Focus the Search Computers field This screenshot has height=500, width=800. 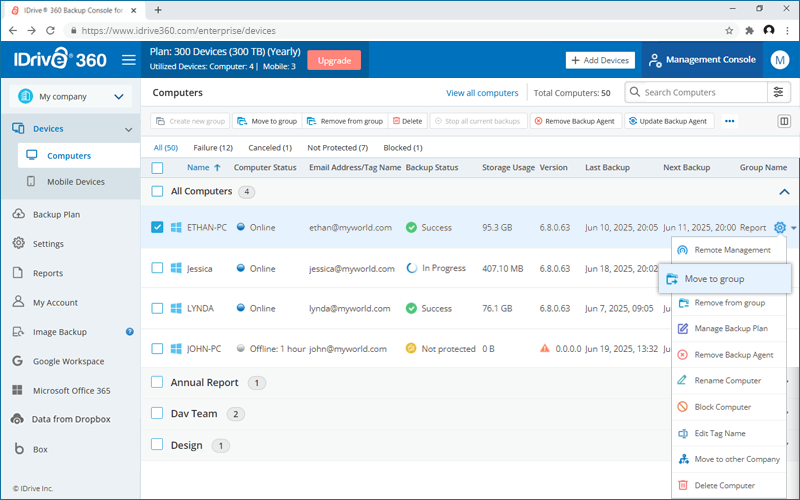(696, 92)
